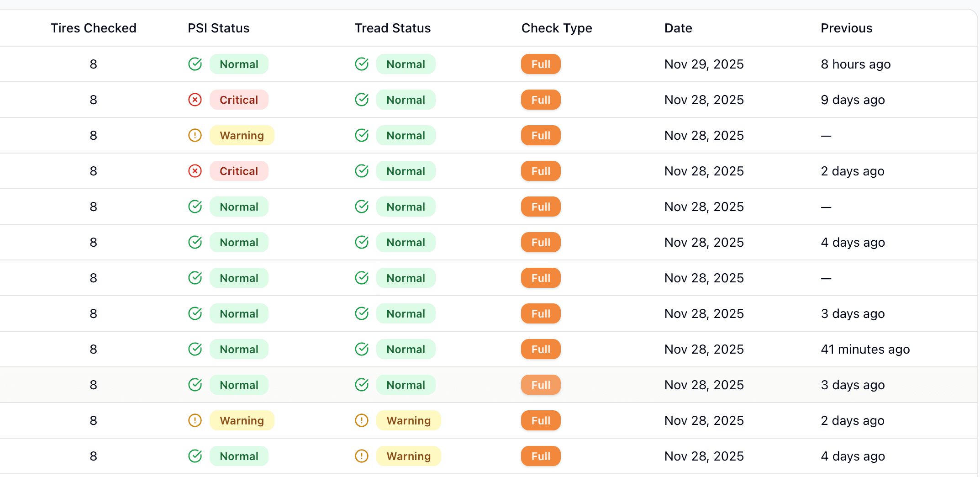Sort by Tires Checked column header

click(93, 28)
